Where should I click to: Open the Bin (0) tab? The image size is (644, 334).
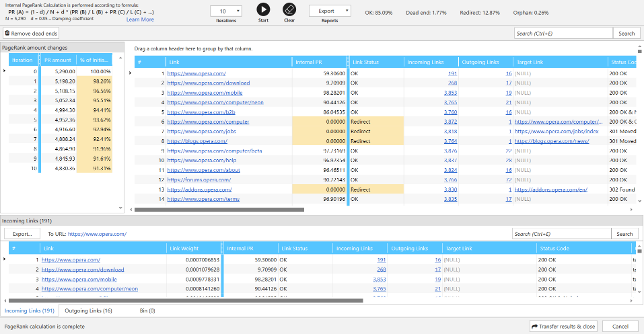coord(147,310)
